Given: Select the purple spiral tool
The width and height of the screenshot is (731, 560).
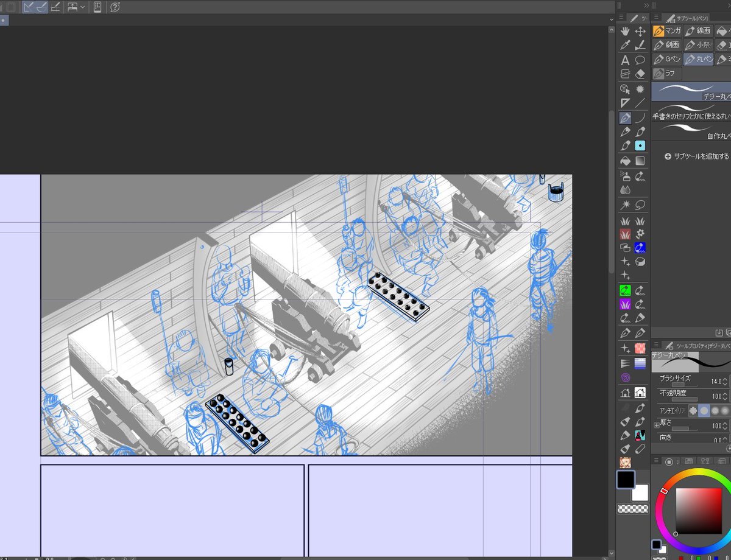Looking at the screenshot, I should (x=625, y=378).
